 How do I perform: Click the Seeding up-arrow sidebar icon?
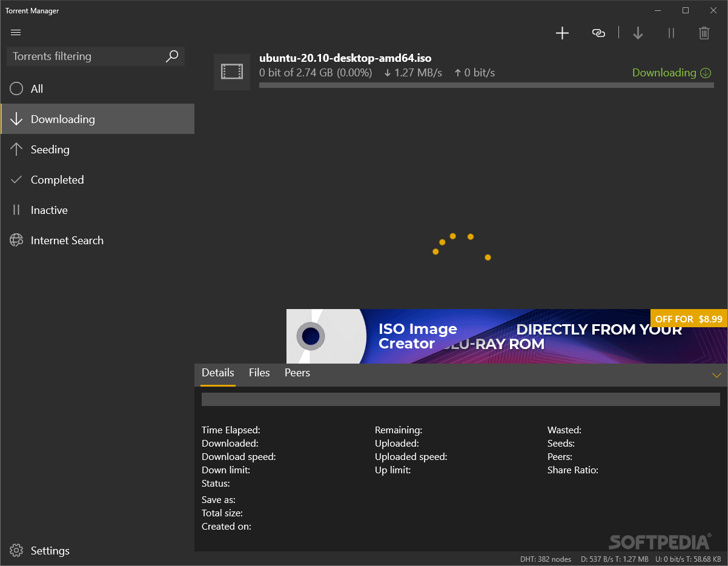click(x=16, y=150)
